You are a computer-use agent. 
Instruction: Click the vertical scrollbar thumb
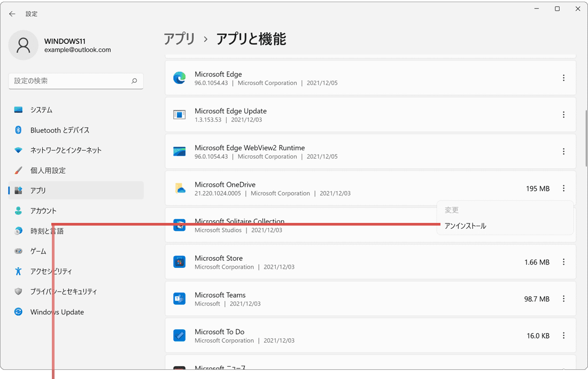(586, 138)
